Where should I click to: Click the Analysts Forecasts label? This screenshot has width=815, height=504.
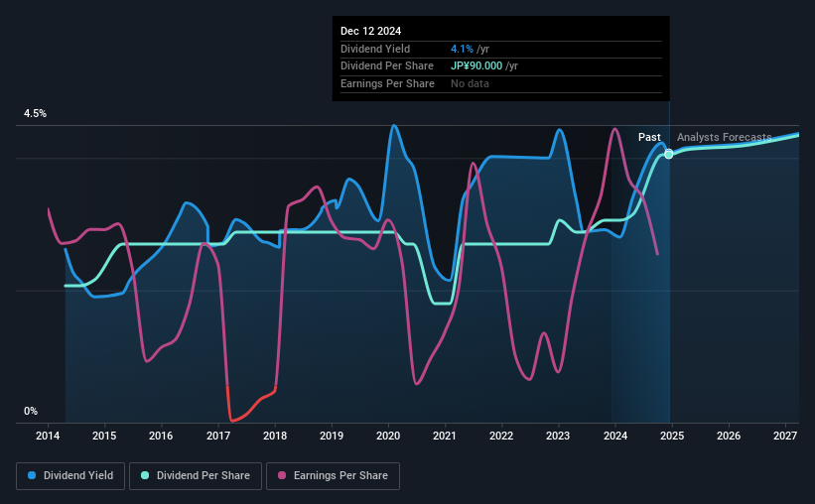coord(724,137)
